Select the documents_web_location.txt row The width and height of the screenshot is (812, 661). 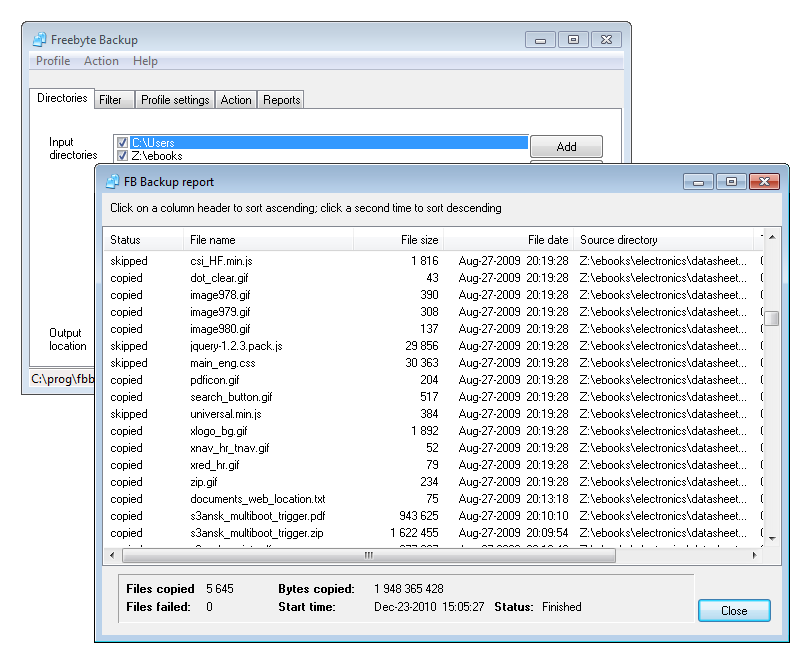(x=433, y=499)
